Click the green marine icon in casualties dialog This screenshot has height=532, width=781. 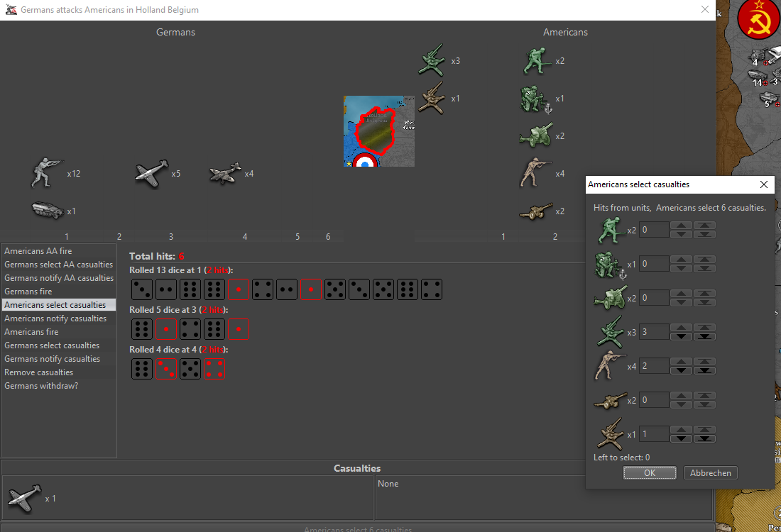(608, 265)
